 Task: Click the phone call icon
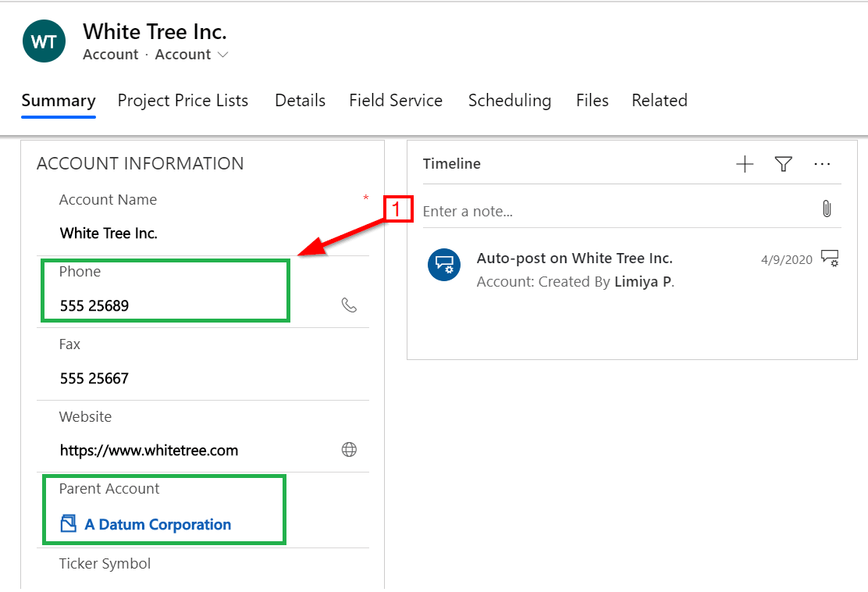[349, 305]
